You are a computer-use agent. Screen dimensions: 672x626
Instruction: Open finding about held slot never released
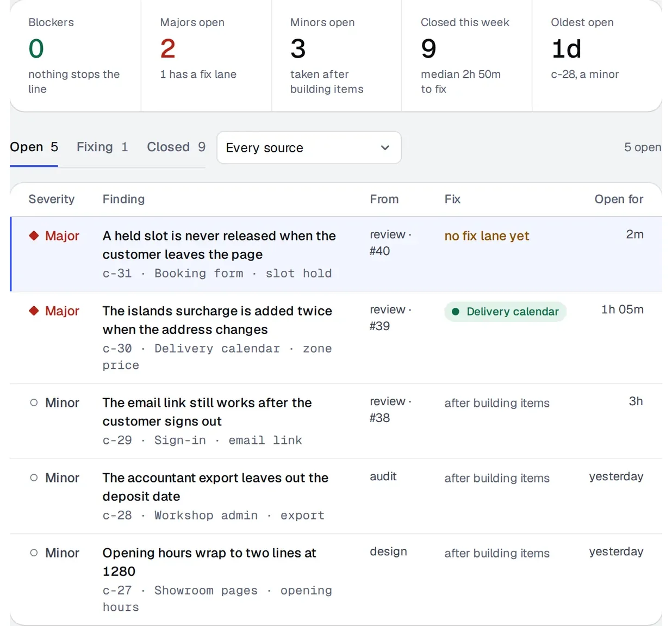click(219, 245)
